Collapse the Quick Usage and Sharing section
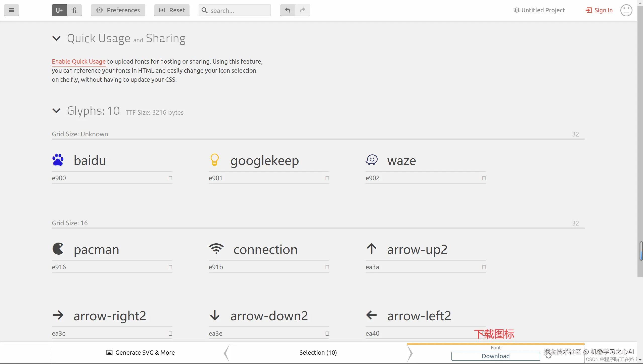The height and width of the screenshot is (364, 643). [56, 38]
